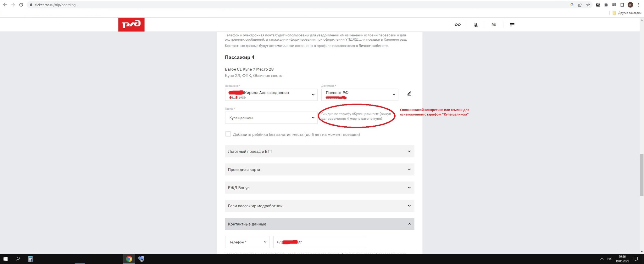
Task: Open the browser extensions puzzle icon
Action: pos(606,5)
